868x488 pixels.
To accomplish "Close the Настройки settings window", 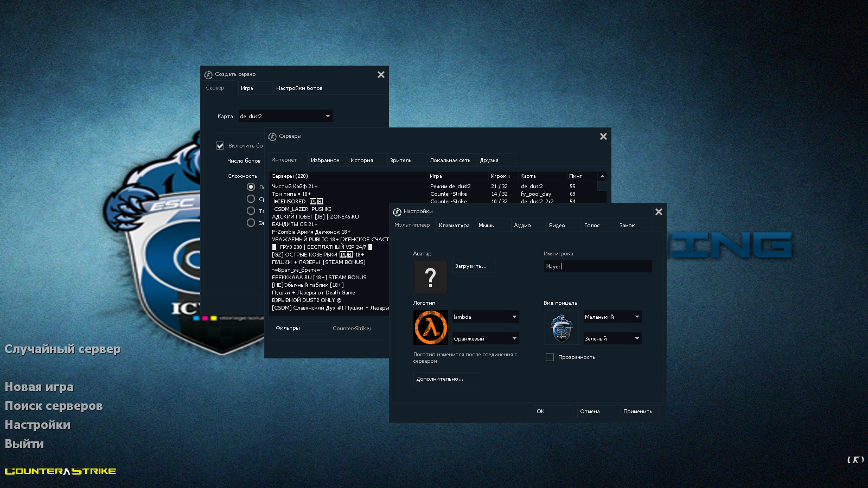I will click(659, 212).
